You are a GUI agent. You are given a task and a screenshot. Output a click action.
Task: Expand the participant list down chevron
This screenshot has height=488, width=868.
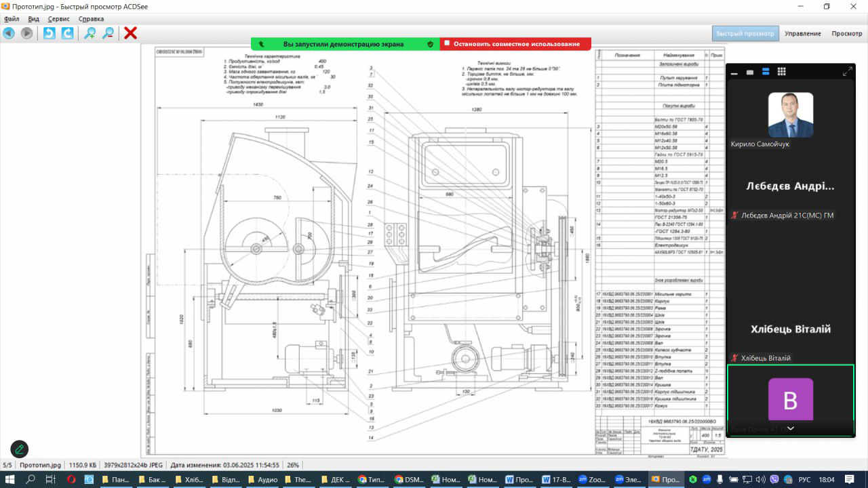click(x=790, y=428)
